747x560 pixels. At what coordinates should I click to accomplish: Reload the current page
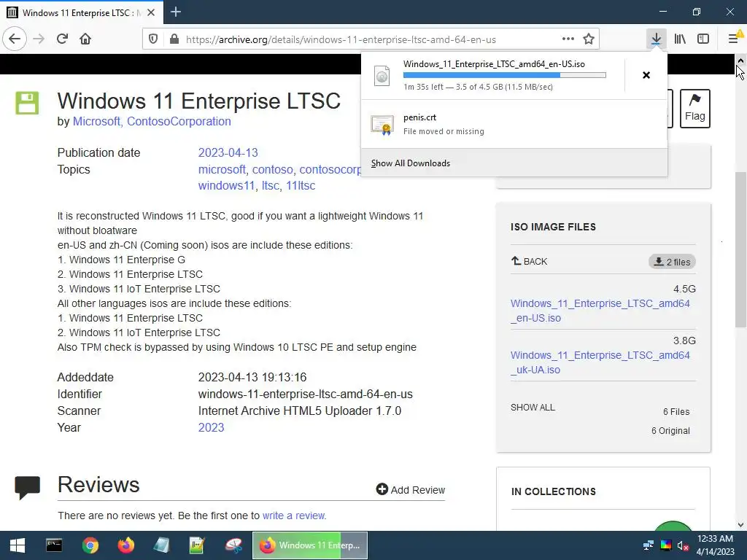pos(63,39)
